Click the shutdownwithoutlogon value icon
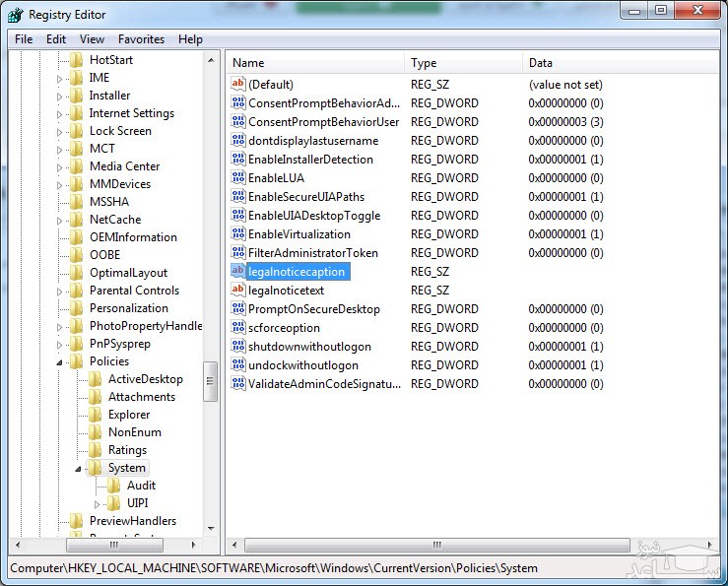This screenshot has width=728, height=586. pyautogui.click(x=237, y=347)
